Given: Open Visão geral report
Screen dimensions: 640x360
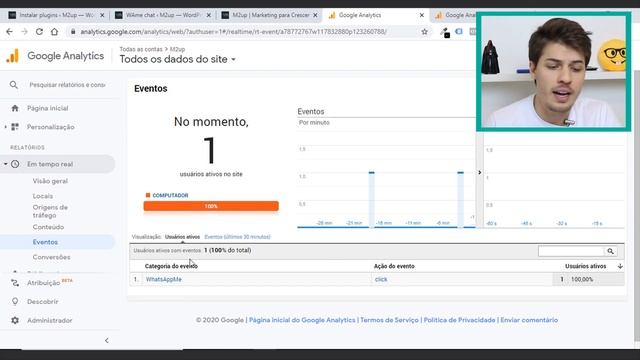Looking at the screenshot, I should [x=50, y=181].
